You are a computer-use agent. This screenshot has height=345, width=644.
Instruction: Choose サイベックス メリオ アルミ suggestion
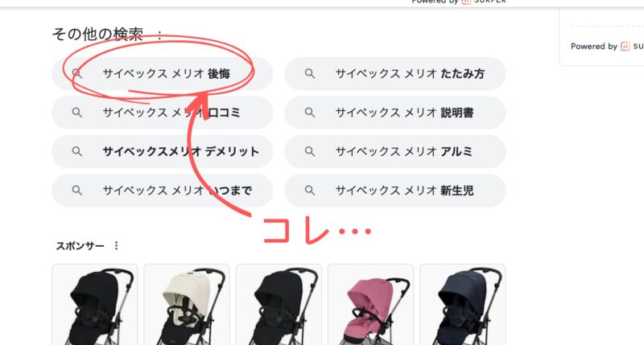[395, 151]
